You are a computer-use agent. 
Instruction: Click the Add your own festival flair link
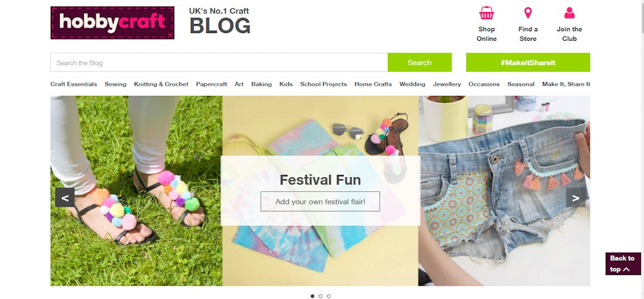[x=320, y=201]
